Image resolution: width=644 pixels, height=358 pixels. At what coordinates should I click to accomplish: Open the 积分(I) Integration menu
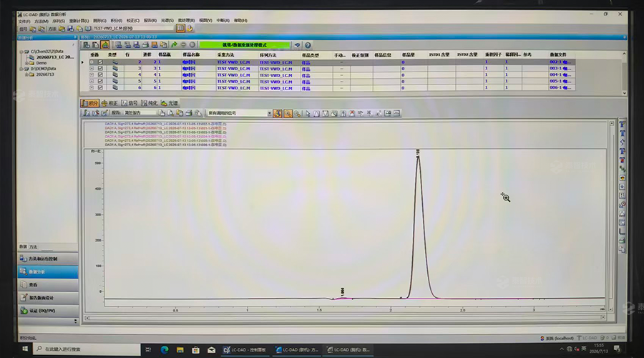tap(116, 21)
